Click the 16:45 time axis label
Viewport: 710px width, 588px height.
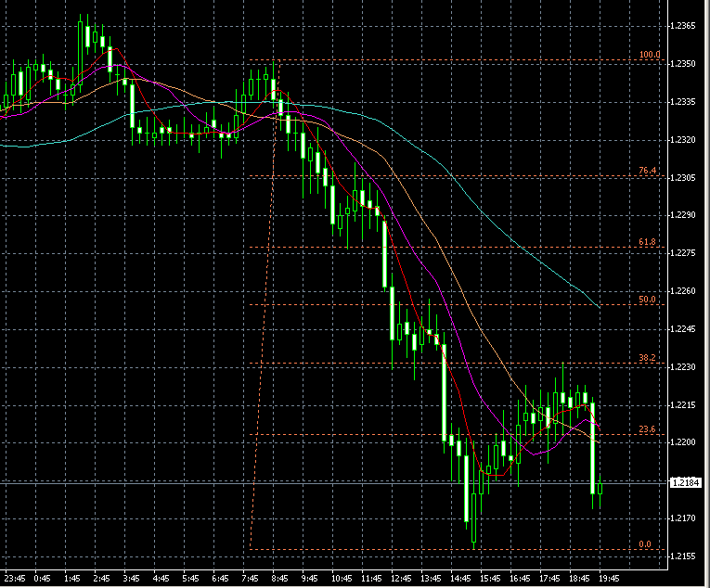coord(520,579)
